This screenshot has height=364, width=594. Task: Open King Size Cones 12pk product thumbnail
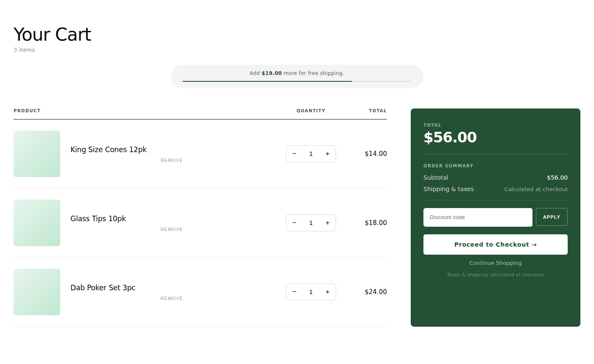click(x=37, y=154)
